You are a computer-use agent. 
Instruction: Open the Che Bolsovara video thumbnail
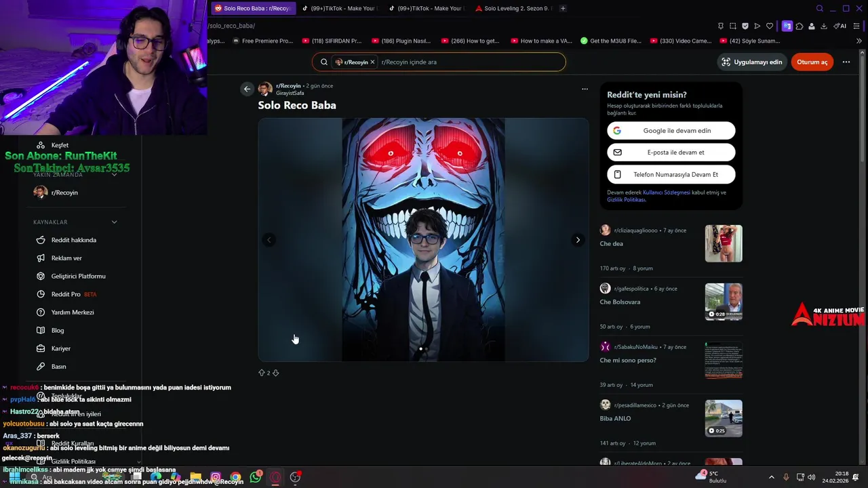724,302
